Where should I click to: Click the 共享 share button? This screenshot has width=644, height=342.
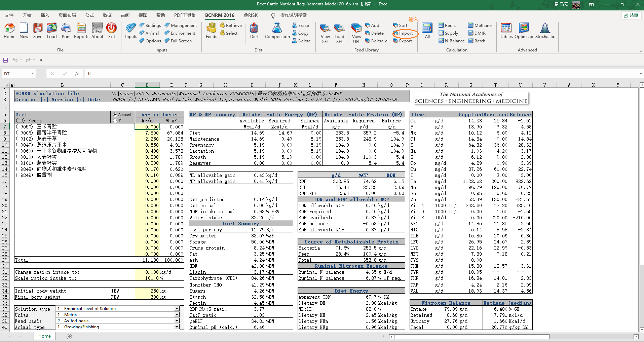point(631,15)
